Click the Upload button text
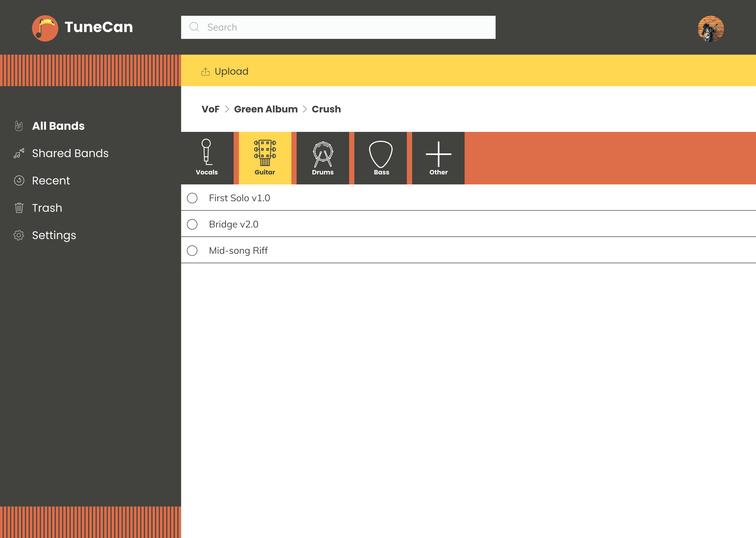Image resolution: width=756 pixels, height=538 pixels. click(x=231, y=71)
